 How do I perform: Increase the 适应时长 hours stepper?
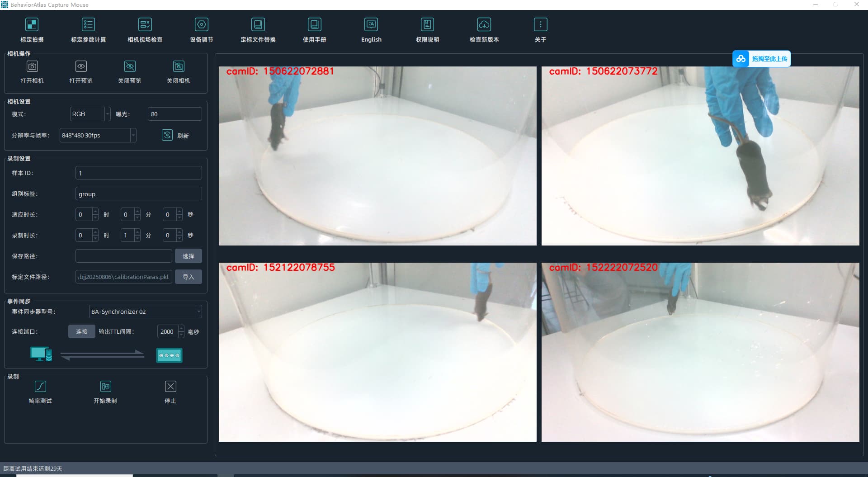point(95,211)
